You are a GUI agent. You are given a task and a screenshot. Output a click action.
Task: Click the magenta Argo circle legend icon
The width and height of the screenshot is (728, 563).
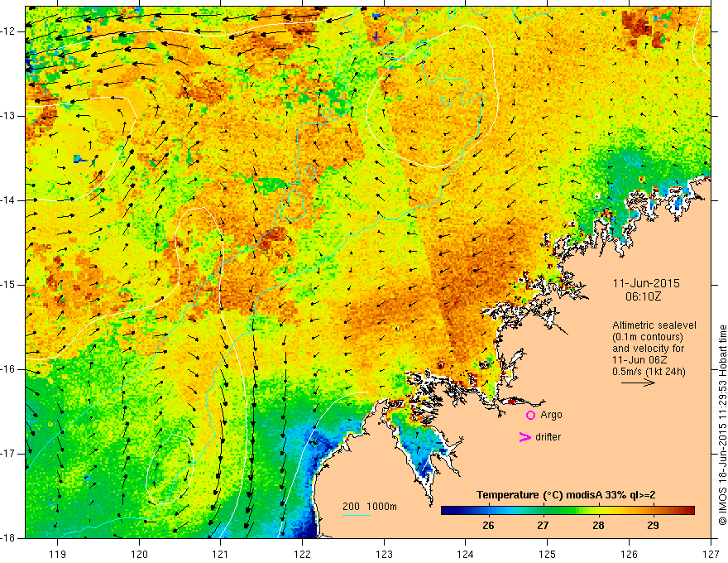530,415
